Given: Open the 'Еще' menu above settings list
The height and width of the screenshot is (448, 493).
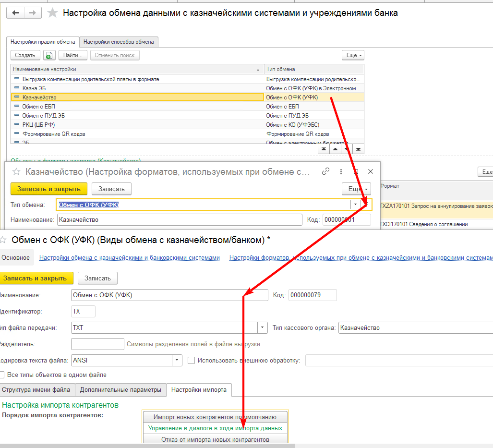Looking at the screenshot, I should pos(353,55).
